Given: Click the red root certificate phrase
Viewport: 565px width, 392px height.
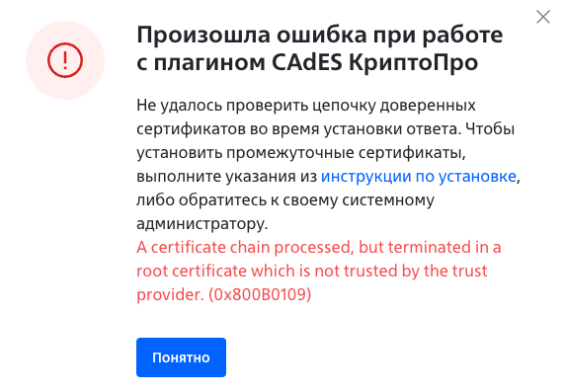Looking at the screenshot, I should click(x=192, y=271).
